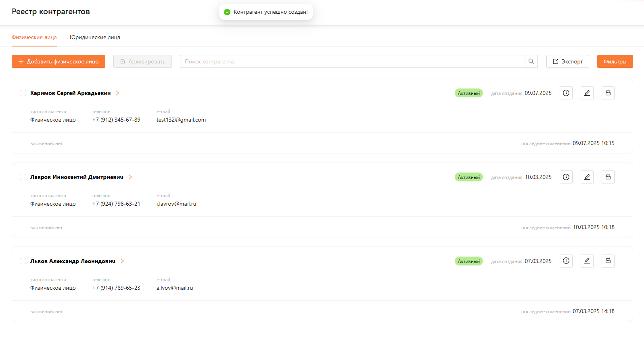Screen dimensions: 644x339
Task: Click the search magnifier icon
Action: click(531, 61)
